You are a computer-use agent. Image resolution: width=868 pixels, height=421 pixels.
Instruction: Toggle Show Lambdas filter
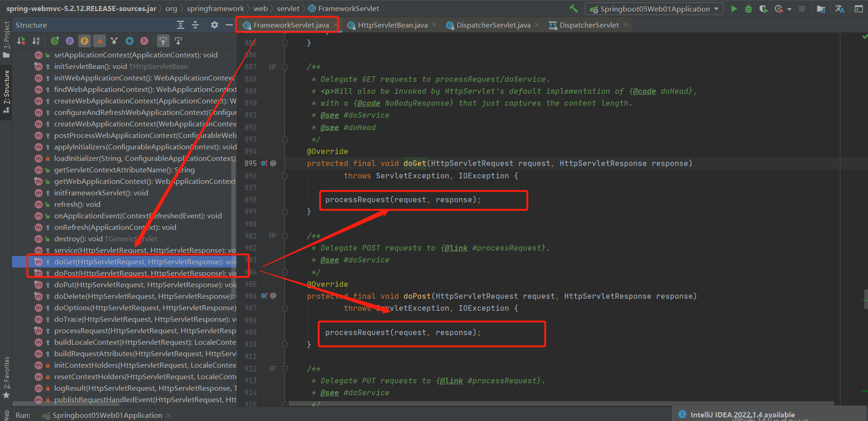(x=144, y=41)
